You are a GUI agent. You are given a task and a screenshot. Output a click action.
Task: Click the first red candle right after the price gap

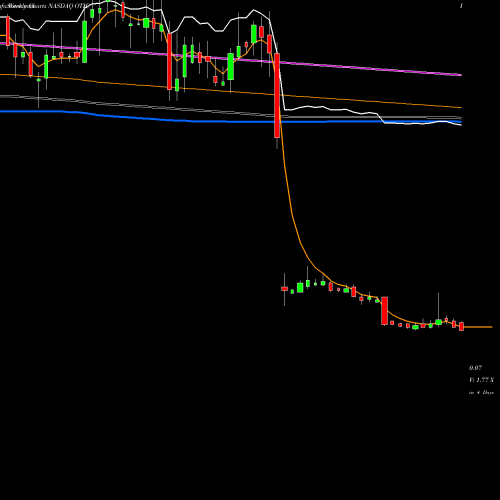pyautogui.click(x=284, y=289)
